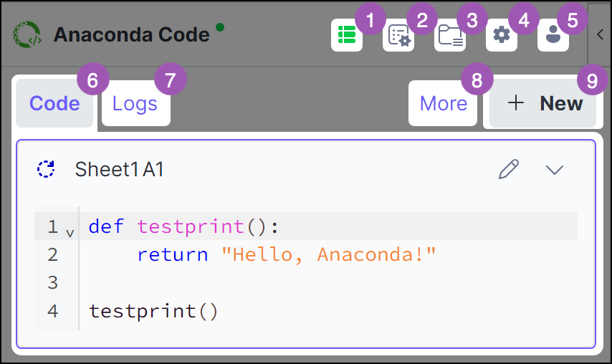Create a new code cell with New
Screen dimensions: 612x364
tap(543, 103)
